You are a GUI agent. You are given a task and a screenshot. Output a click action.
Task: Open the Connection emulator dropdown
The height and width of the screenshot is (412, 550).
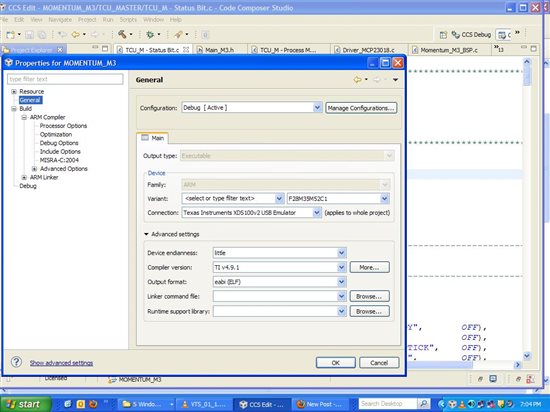coord(316,212)
